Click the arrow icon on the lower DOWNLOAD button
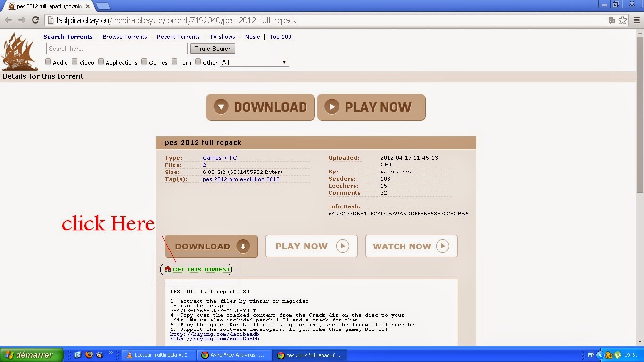Viewport: 644px width, 362px height. 243,246
